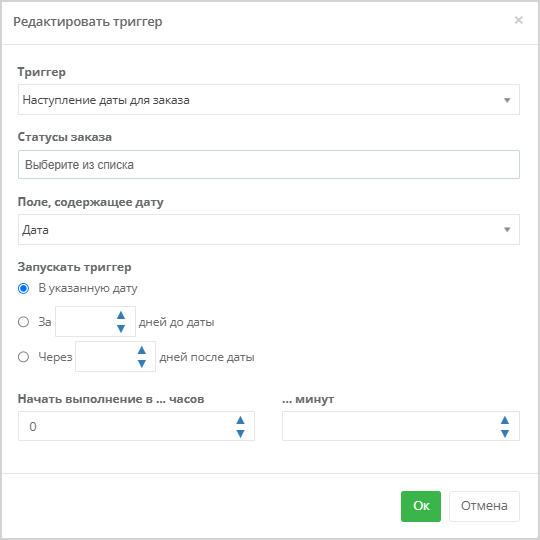Open the Триггер dropdown list
540x540 pixels.
click(269, 100)
